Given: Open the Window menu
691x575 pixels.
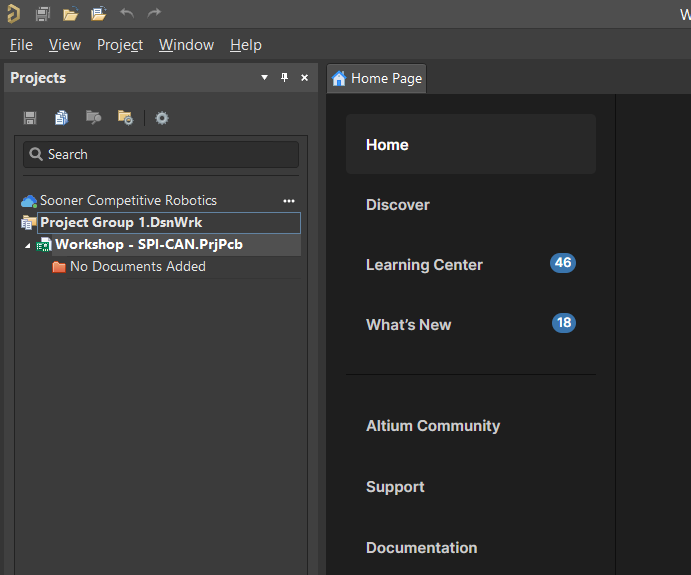Looking at the screenshot, I should pyautogui.click(x=186, y=45).
